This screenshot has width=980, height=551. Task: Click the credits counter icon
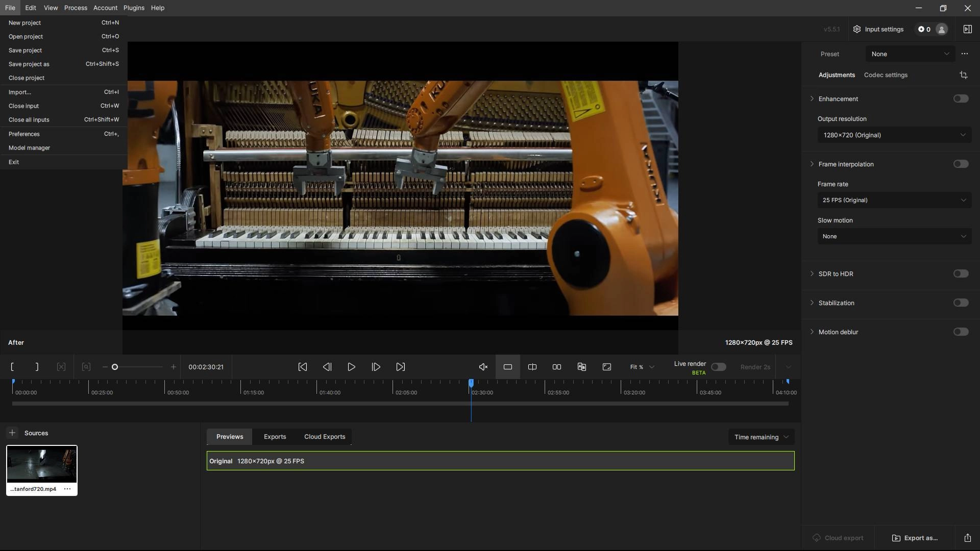[921, 29]
